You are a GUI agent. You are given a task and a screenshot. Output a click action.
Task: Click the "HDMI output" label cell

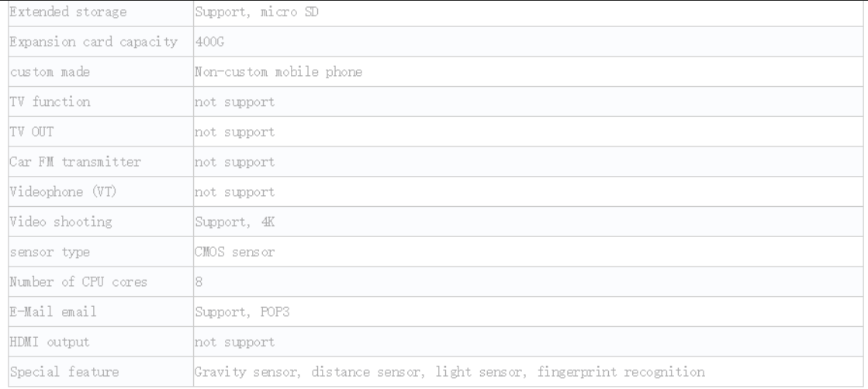point(101,342)
